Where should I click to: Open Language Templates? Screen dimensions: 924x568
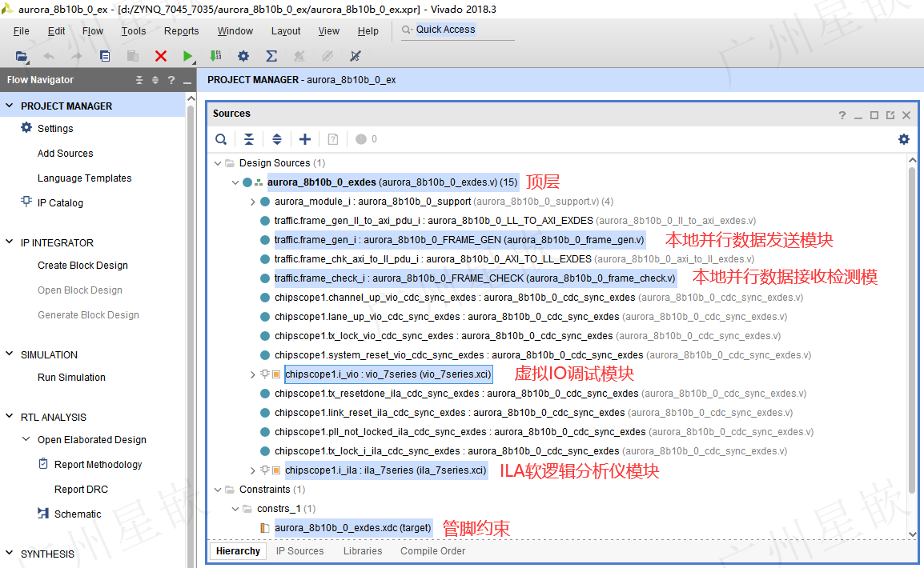[x=84, y=178]
